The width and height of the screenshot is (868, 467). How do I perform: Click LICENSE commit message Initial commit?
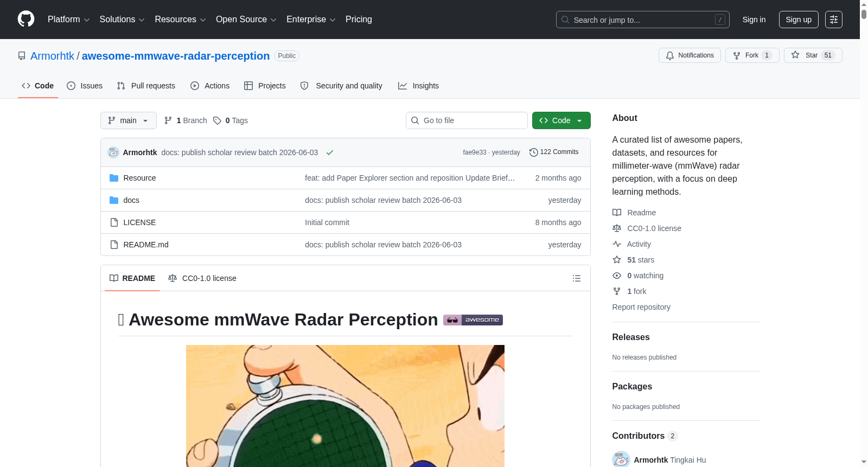click(x=327, y=222)
